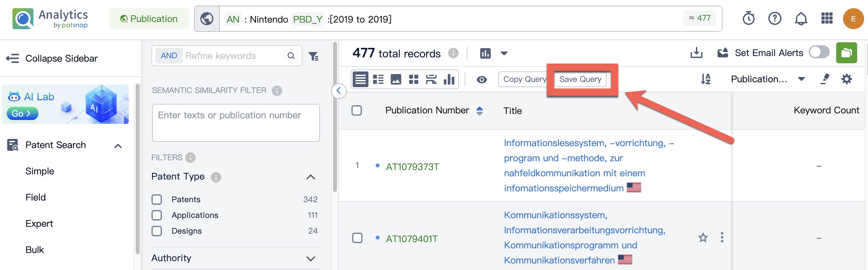Toggle the Set Email Alerts switch
The image size is (868, 270).
819,52
